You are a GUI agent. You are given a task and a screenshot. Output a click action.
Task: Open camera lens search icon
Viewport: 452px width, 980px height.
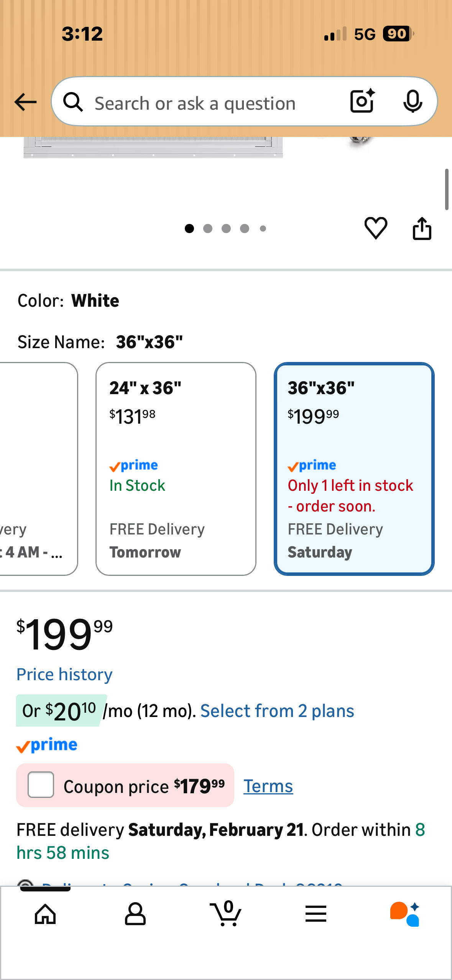pos(362,102)
